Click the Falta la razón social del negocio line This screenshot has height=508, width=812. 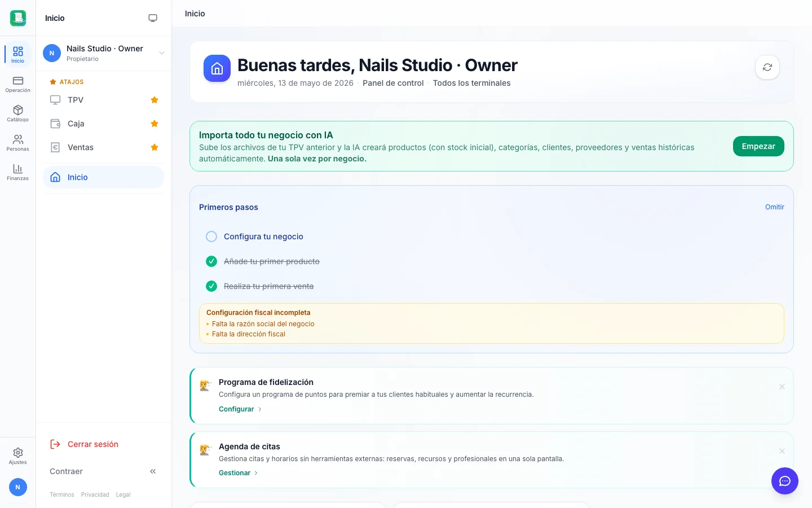click(x=263, y=324)
